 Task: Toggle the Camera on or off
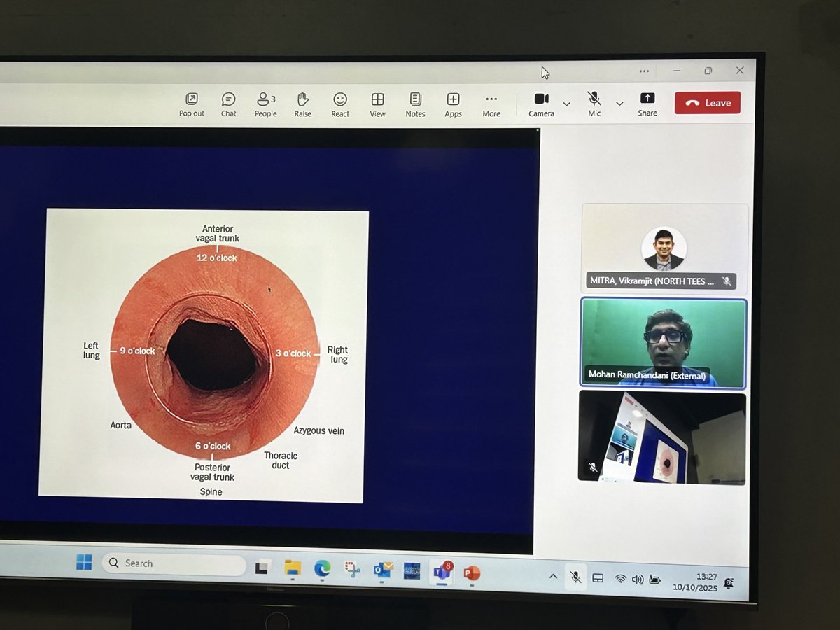(x=542, y=104)
